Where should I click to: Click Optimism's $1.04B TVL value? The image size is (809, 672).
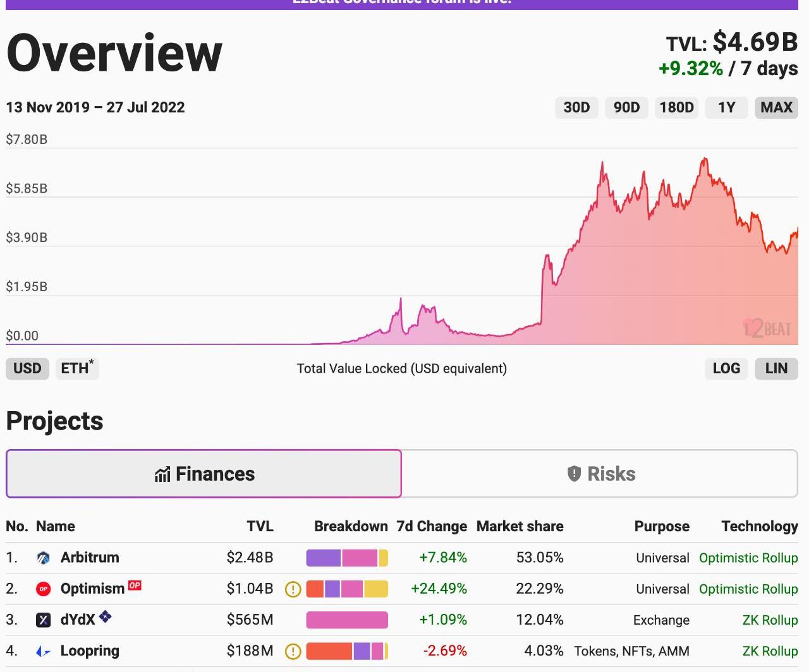[x=250, y=589]
